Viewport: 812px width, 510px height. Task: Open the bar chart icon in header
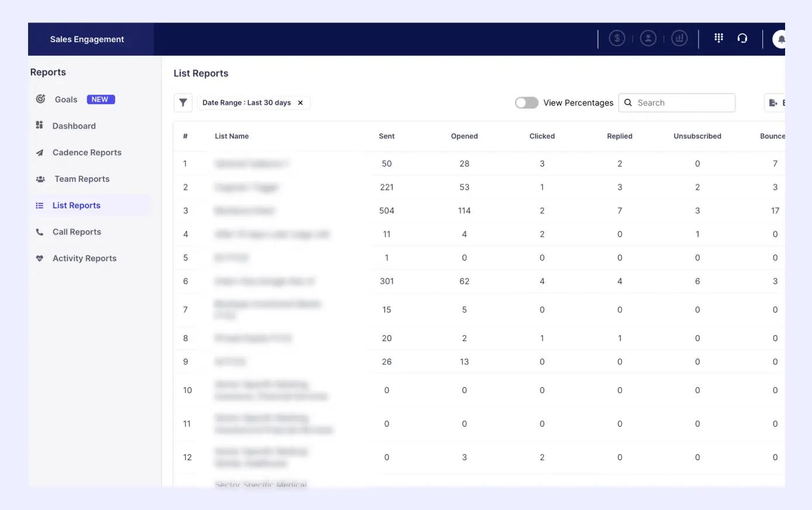pyautogui.click(x=679, y=39)
